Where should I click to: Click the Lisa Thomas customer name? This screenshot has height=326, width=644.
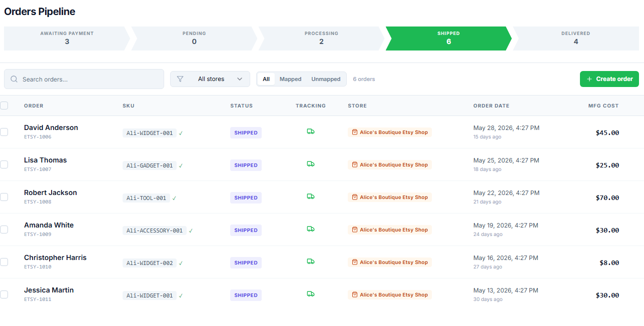pos(46,160)
